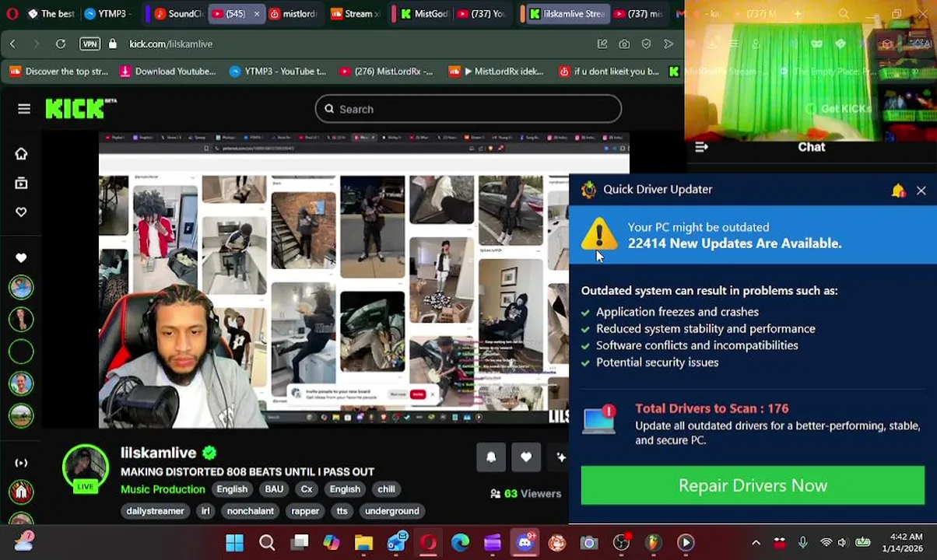
Task: Select the rapper tag
Action: pyautogui.click(x=305, y=511)
